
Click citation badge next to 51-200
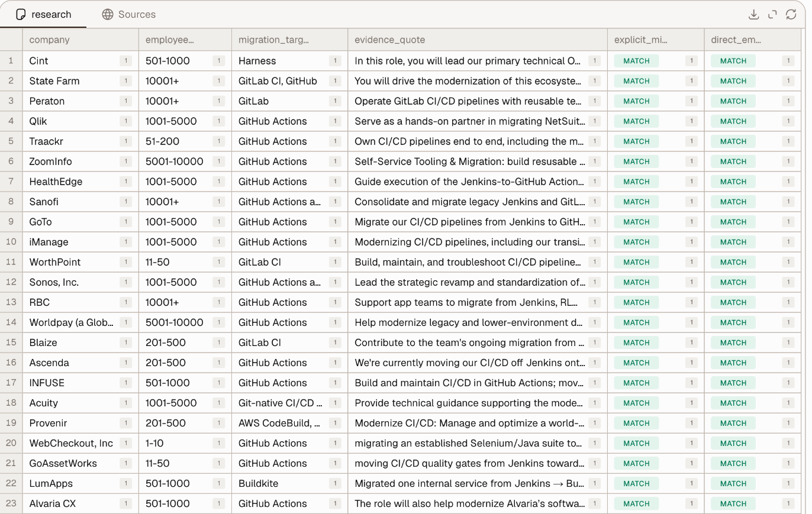click(x=218, y=141)
